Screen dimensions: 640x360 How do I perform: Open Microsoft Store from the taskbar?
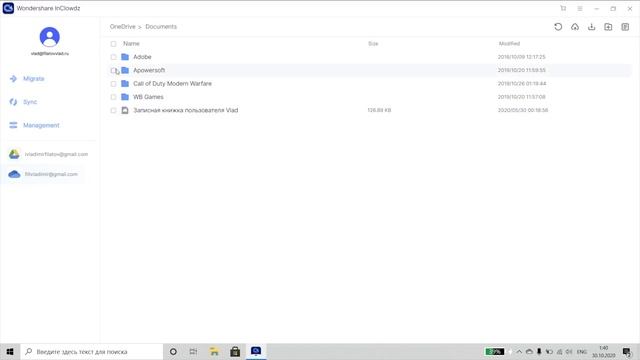[235, 351]
